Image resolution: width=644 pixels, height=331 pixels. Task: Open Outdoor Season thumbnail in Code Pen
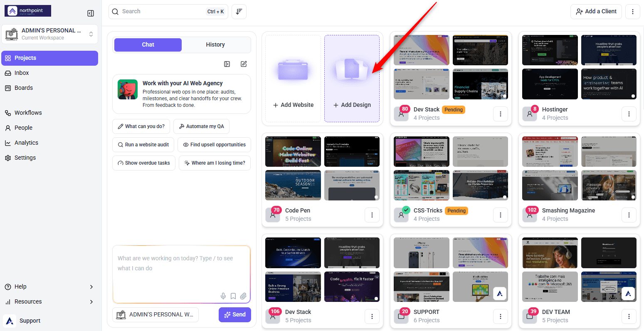click(293, 185)
